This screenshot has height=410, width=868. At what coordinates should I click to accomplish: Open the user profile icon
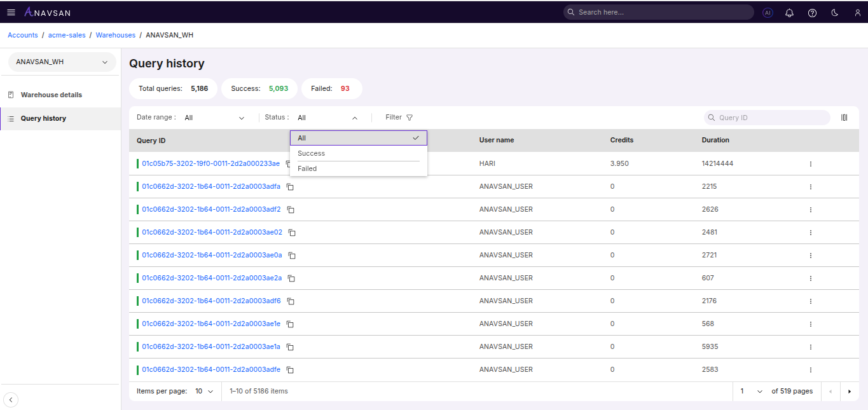point(857,13)
